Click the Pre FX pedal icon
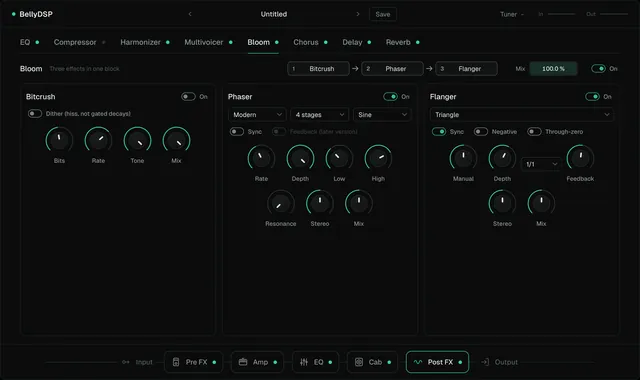Image resolution: width=640 pixels, height=380 pixels. click(x=176, y=362)
